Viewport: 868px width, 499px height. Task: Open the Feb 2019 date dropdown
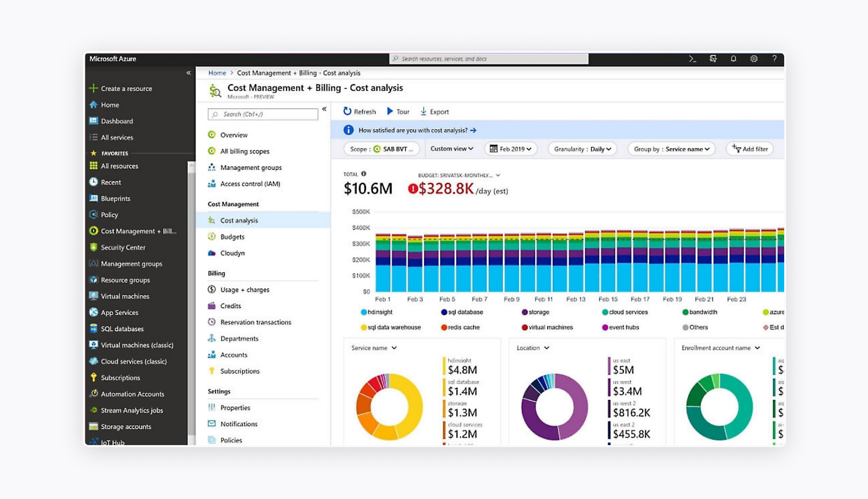[511, 149]
